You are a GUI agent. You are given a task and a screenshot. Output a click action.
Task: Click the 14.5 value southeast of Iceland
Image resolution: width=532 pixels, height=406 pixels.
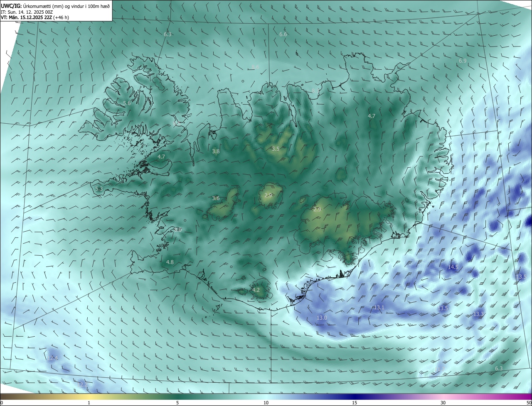click(453, 267)
